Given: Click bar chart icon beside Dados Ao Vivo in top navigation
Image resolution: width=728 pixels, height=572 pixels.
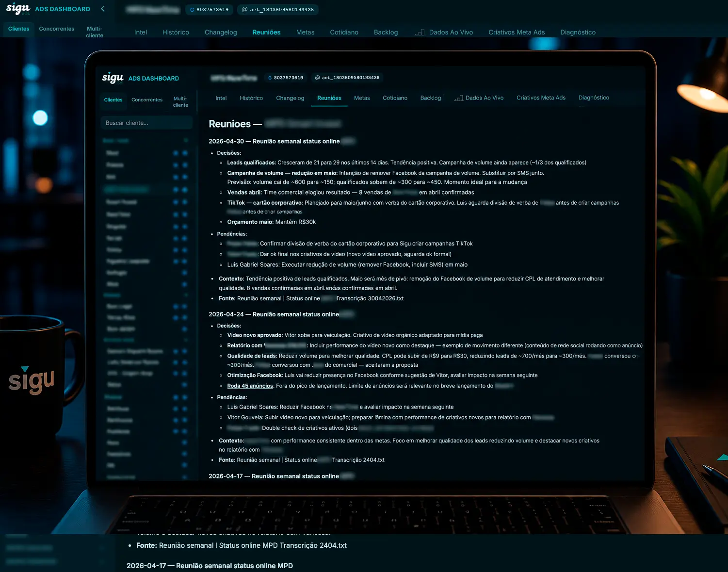Looking at the screenshot, I should 420,33.
